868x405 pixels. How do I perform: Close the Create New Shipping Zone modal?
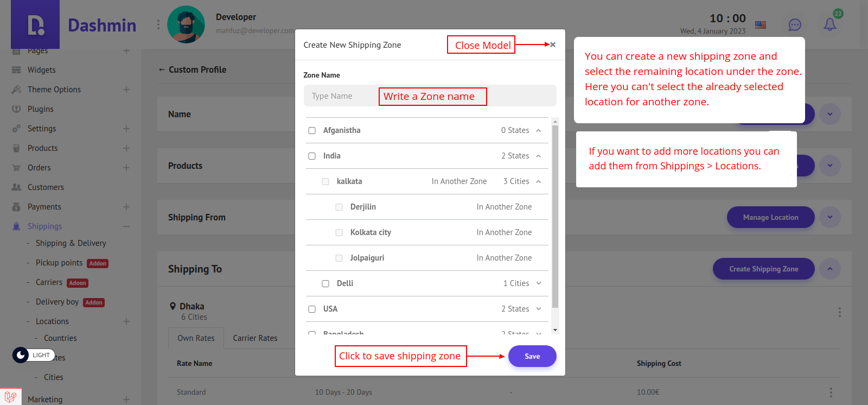coord(553,45)
